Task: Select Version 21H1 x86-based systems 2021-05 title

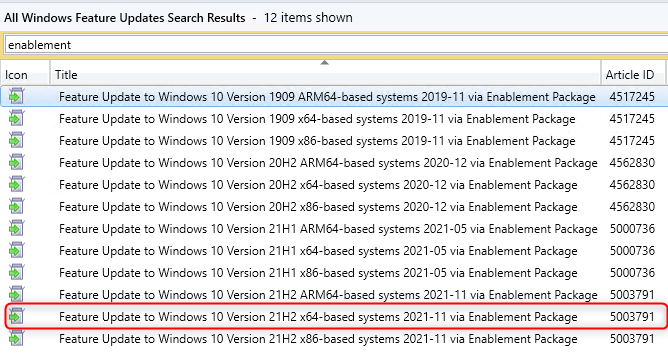Action: [x=318, y=273]
